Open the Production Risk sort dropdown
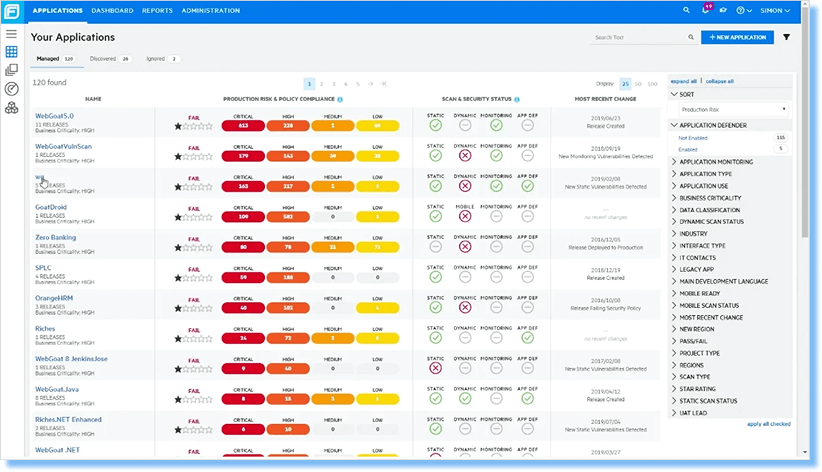822x472 pixels. pyautogui.click(x=732, y=110)
